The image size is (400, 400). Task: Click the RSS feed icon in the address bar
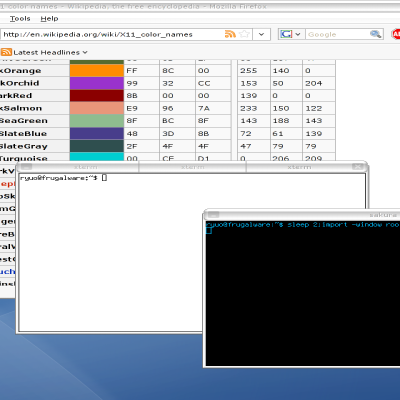coord(230,34)
